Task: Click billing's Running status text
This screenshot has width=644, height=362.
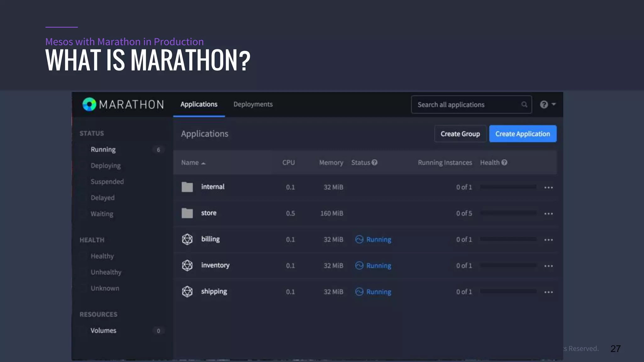Action: 379,239
